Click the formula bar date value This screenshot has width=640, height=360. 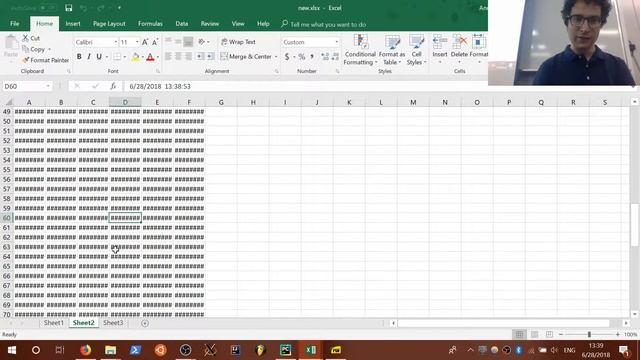pos(160,86)
